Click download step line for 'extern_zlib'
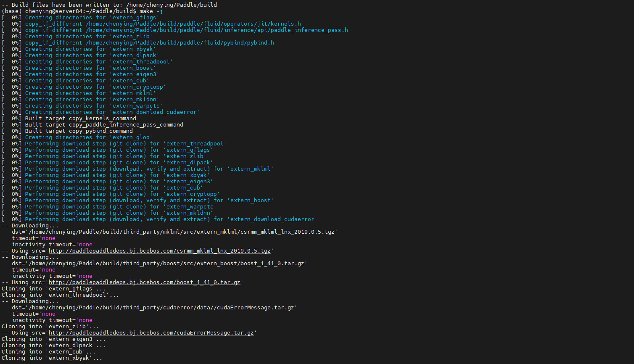The width and height of the screenshot is (634, 364). coord(104,156)
